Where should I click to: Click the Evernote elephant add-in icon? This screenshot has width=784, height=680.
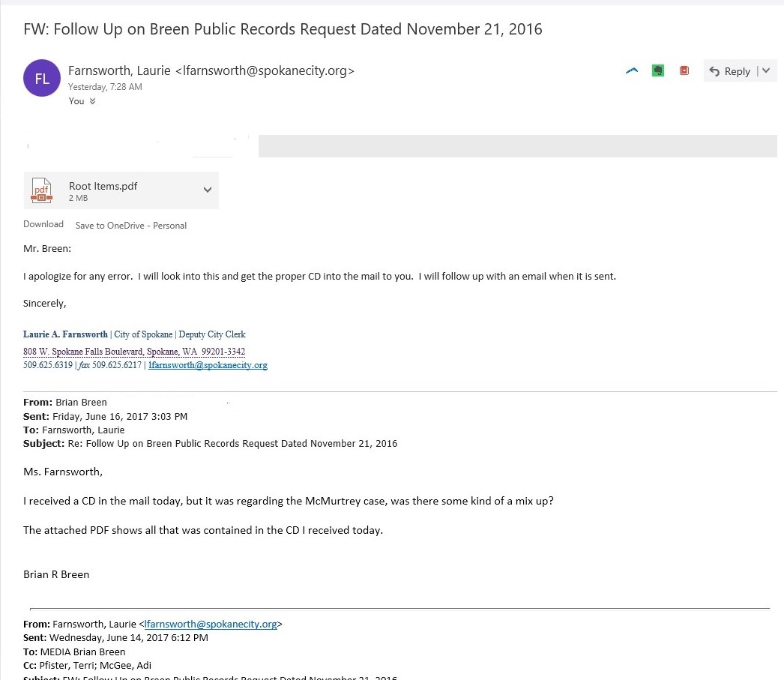tap(657, 70)
